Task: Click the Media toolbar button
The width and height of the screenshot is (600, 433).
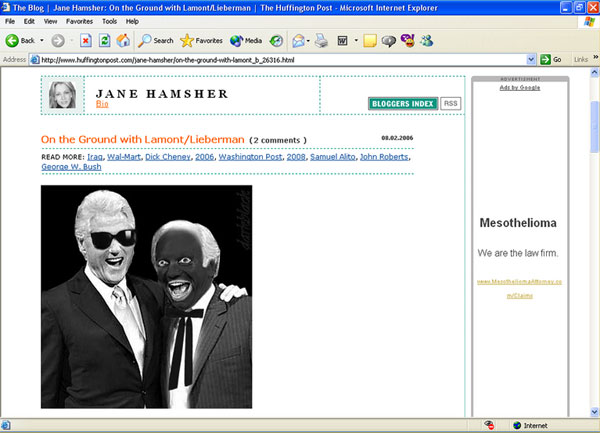Action: coord(245,41)
